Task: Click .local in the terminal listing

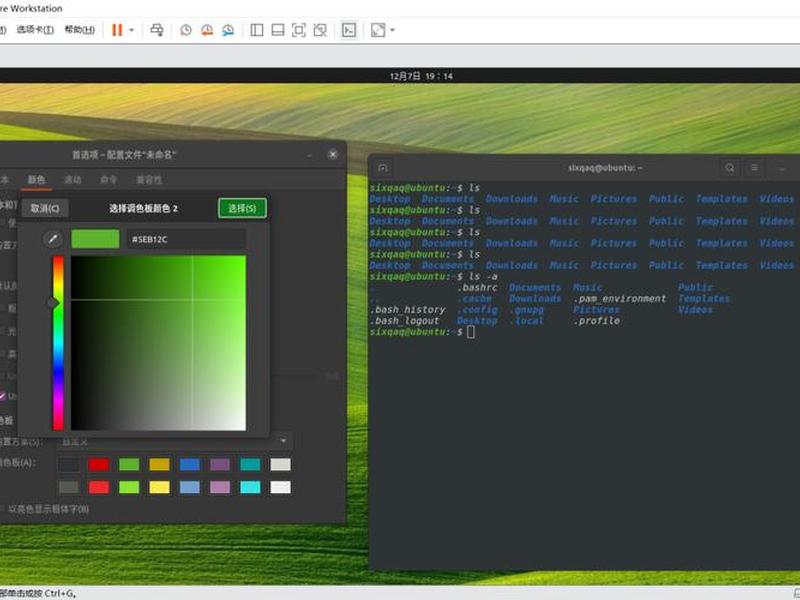Action: [526, 321]
